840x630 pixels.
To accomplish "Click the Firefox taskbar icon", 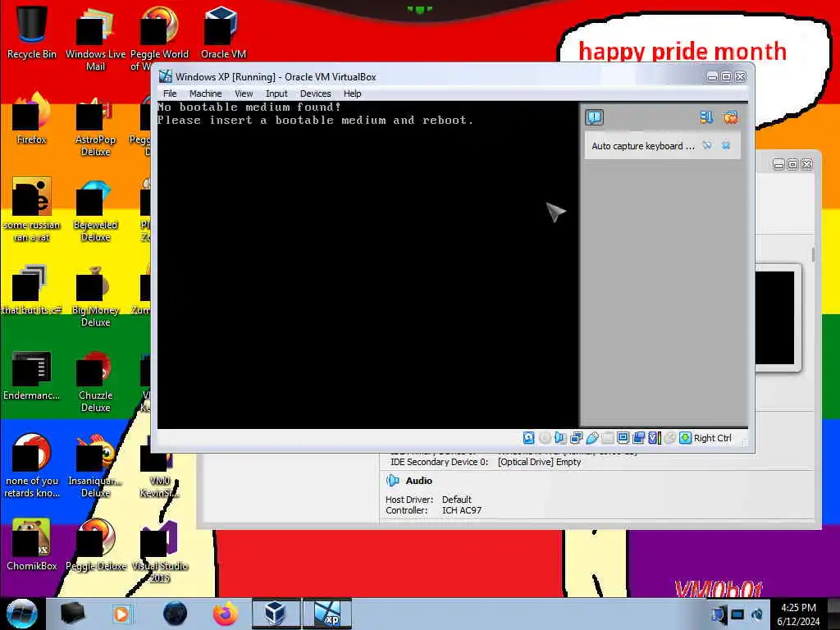I will [225, 614].
